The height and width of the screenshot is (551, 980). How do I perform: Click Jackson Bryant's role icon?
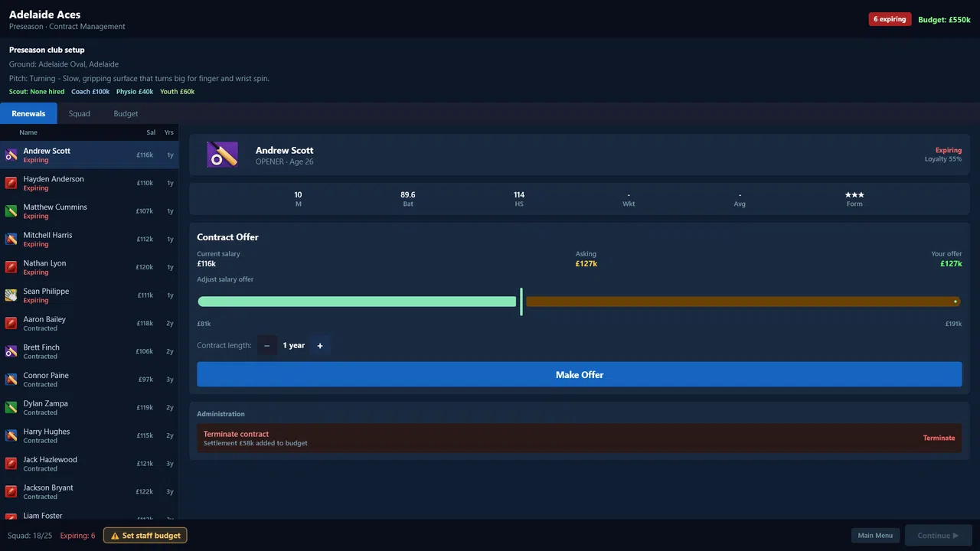[x=11, y=491]
